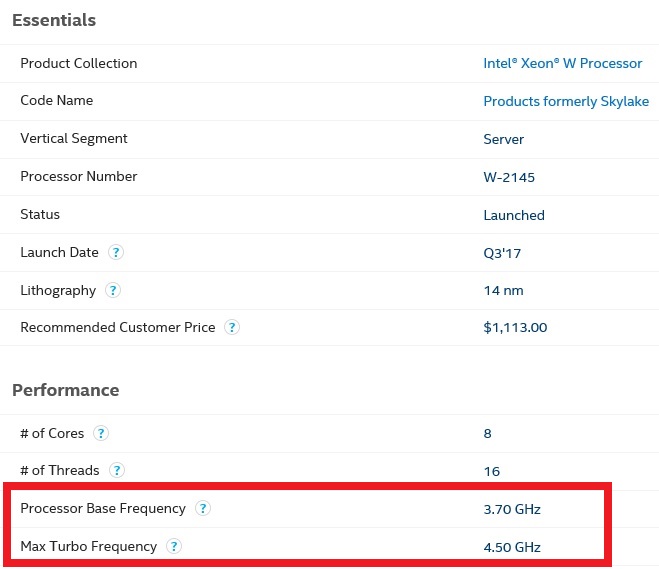659x569 pixels.
Task: Click the Code Name label
Action: tap(57, 100)
